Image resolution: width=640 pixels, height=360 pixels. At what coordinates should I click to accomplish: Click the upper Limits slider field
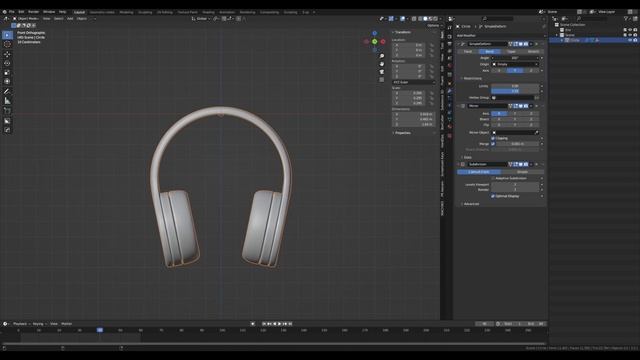coord(515,86)
